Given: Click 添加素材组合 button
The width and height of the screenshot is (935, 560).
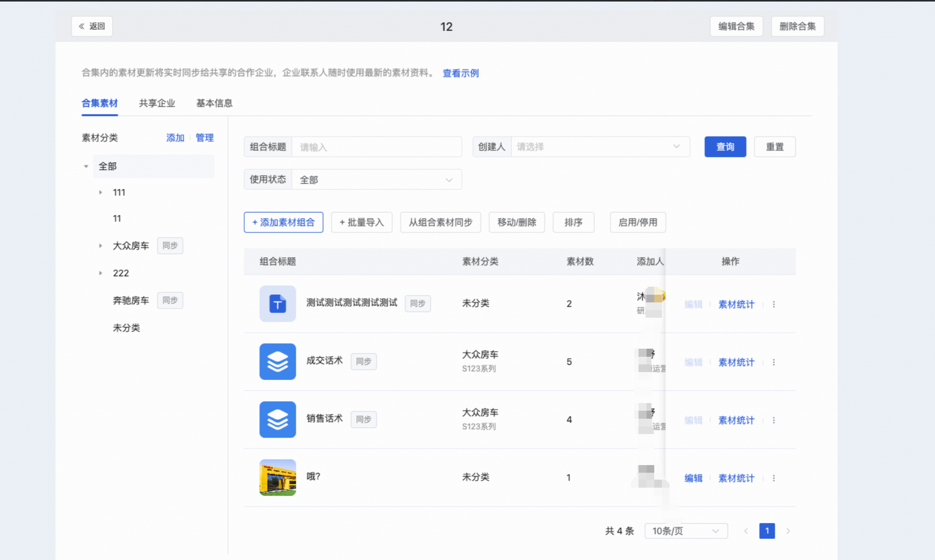Looking at the screenshot, I should coord(283,222).
